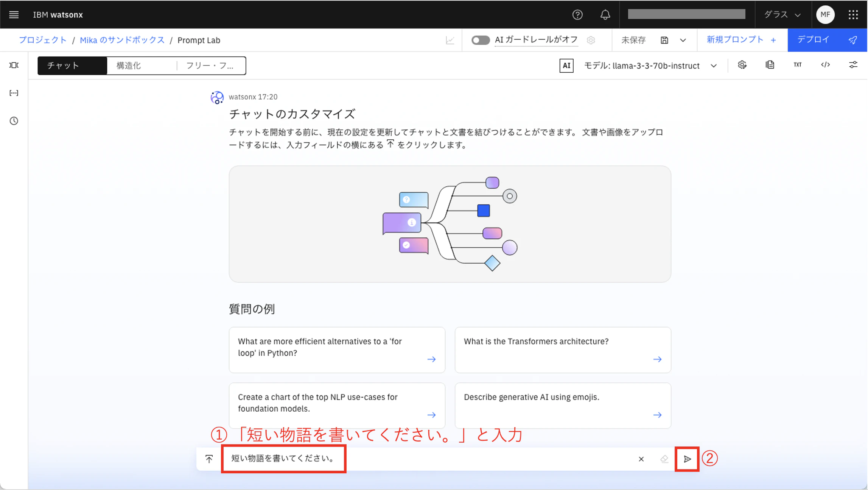Switch to the フリー・フ... tab
Image resolution: width=868 pixels, height=490 pixels.
point(211,66)
